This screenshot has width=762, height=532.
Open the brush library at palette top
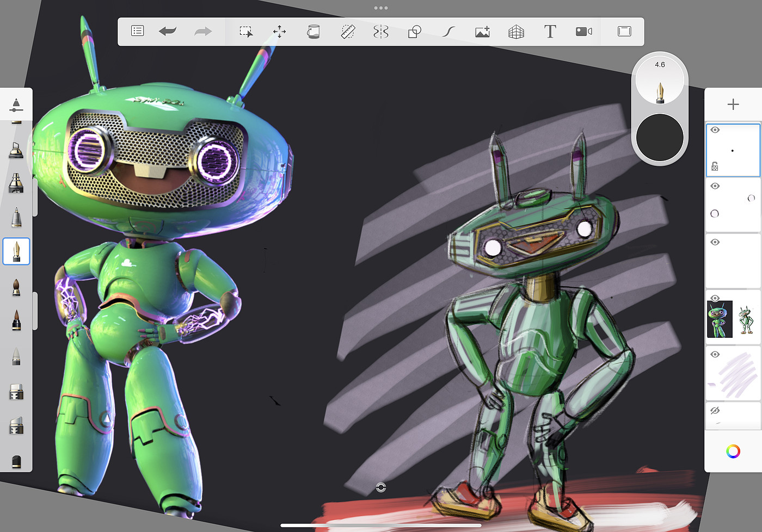pyautogui.click(x=16, y=104)
